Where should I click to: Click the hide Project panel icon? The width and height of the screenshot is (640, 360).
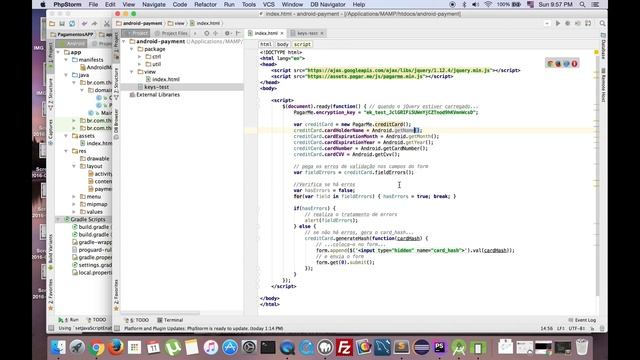[238, 33]
